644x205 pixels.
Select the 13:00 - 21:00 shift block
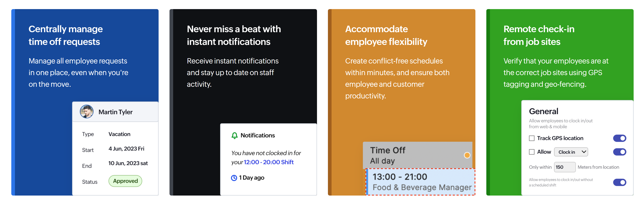tap(420, 182)
